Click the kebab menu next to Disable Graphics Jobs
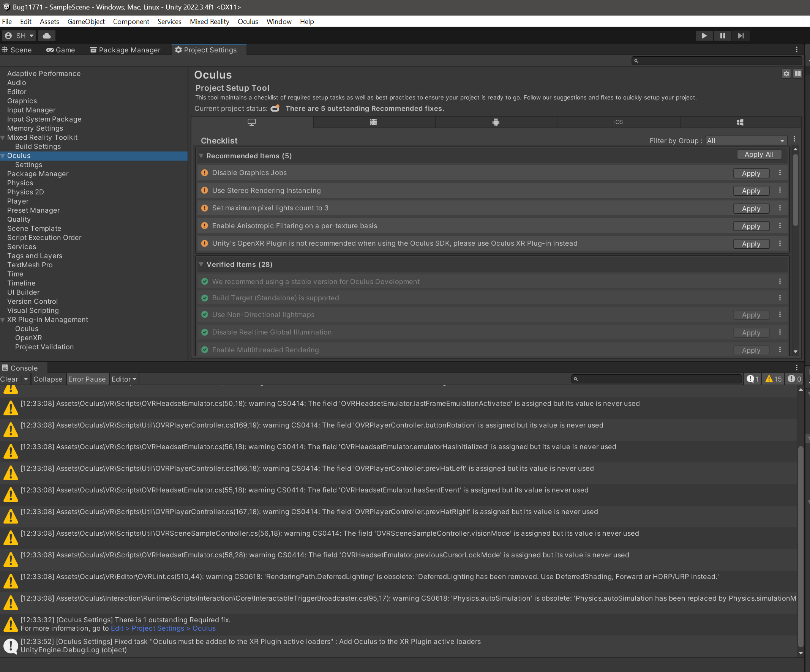This screenshot has width=810, height=672. pos(780,173)
